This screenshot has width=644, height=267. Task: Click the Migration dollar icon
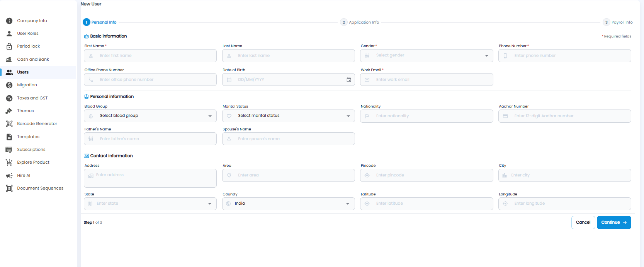pyautogui.click(x=9, y=85)
